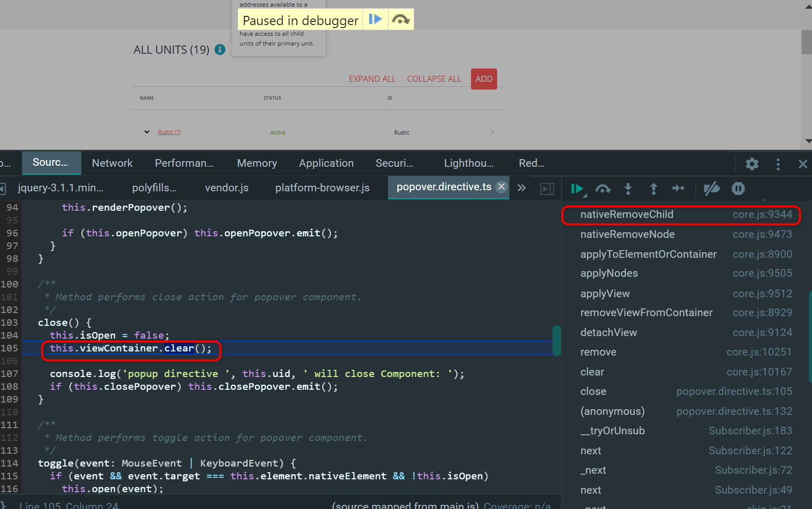Open Rustic row details arrow
This screenshot has height=509, width=812.
492,132
